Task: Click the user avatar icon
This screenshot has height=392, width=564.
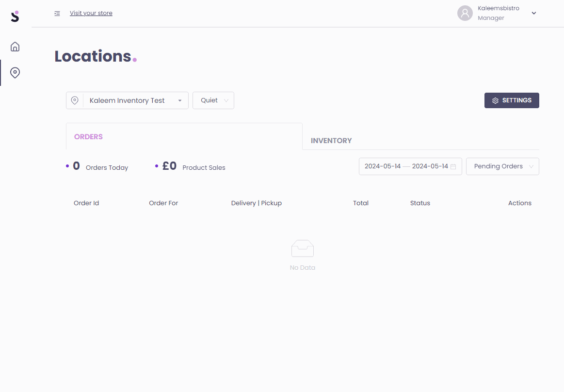Action: pos(465,13)
